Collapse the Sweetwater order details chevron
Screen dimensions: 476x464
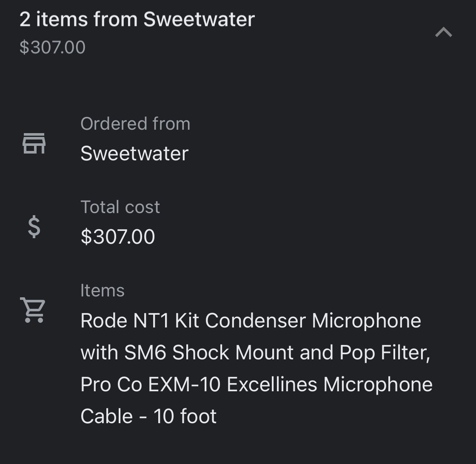(x=444, y=32)
